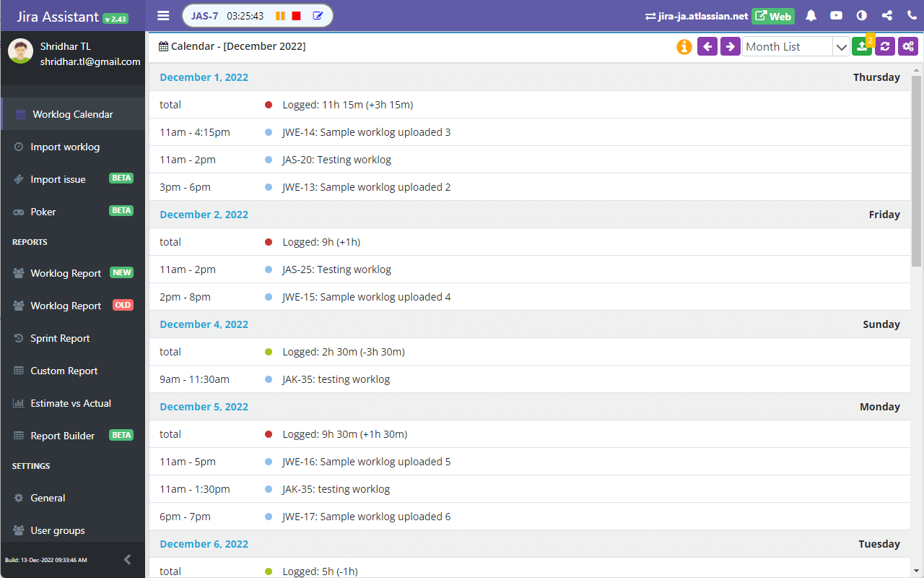This screenshot has width=924, height=578.
Task: Open Estimate vs Actual report
Action: point(73,403)
